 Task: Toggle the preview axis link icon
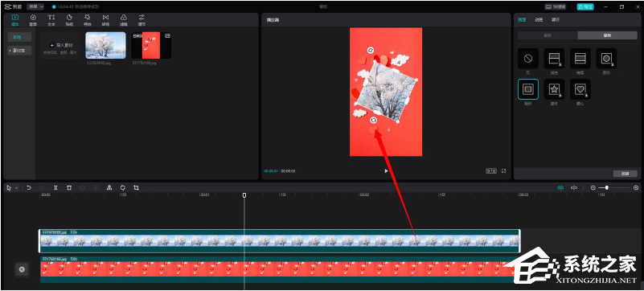[x=574, y=187]
